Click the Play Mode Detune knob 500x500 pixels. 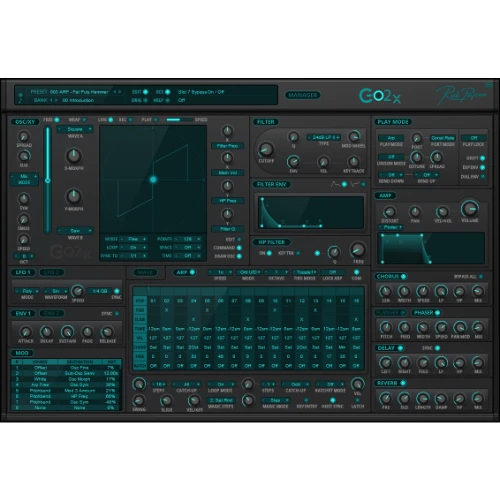(416, 157)
